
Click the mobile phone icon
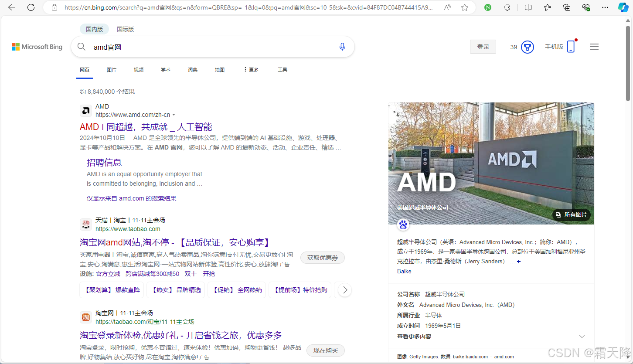(571, 47)
